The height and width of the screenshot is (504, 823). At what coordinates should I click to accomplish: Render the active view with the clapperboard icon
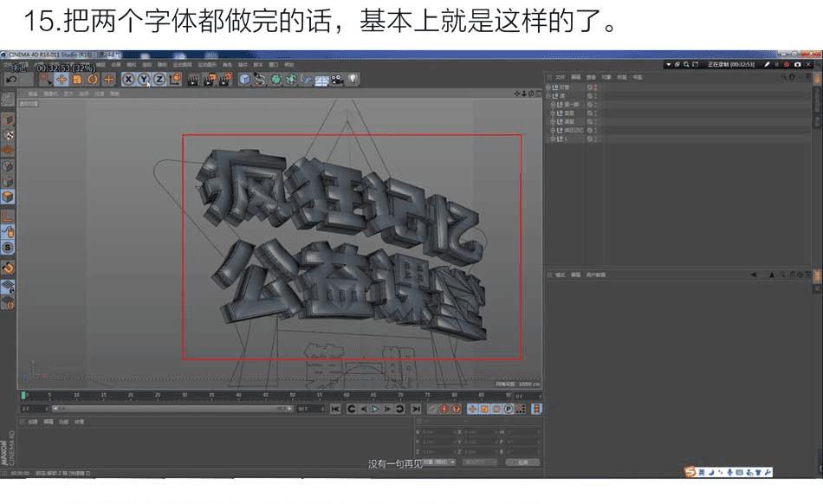(x=193, y=80)
